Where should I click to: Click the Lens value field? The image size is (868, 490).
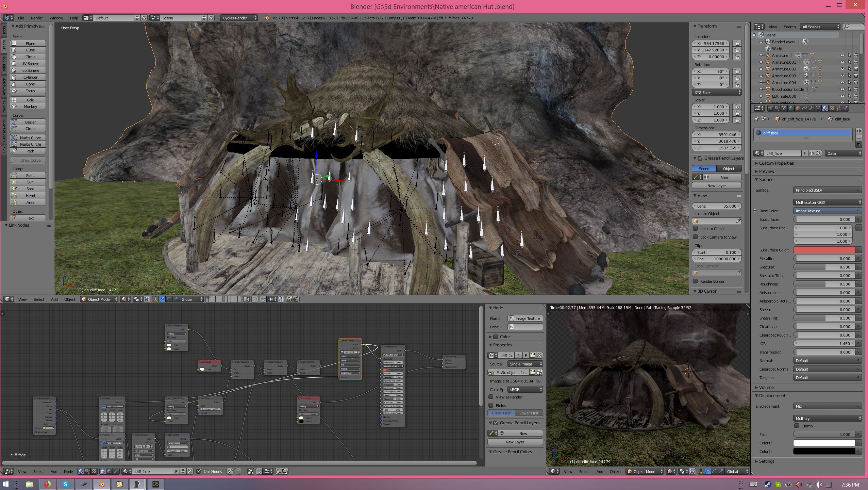pyautogui.click(x=717, y=206)
